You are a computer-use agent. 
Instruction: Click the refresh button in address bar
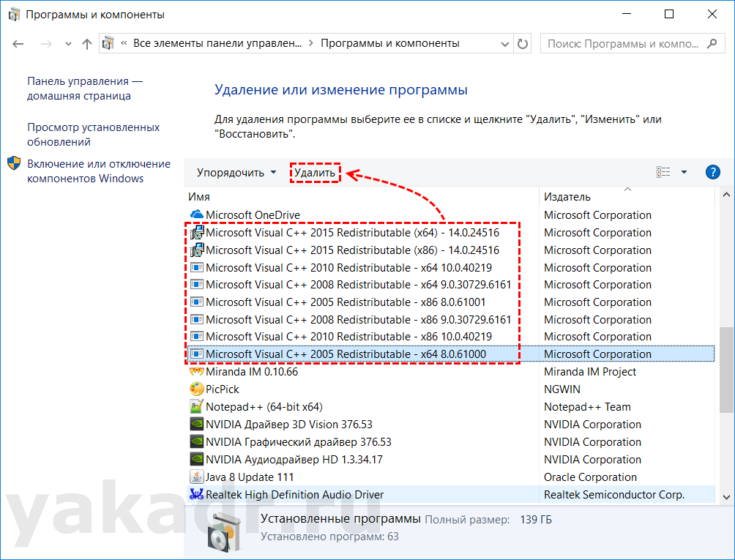tap(523, 44)
